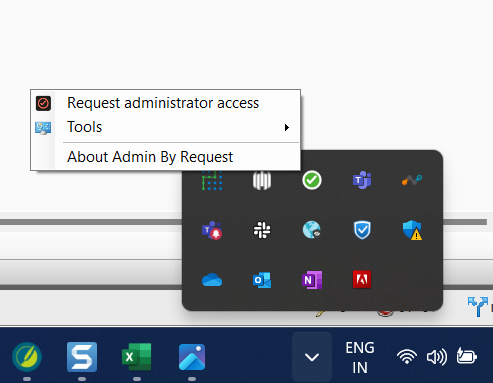493x383 pixels.
Task: Click Teams icon with notification bell
Action: [x=212, y=230]
